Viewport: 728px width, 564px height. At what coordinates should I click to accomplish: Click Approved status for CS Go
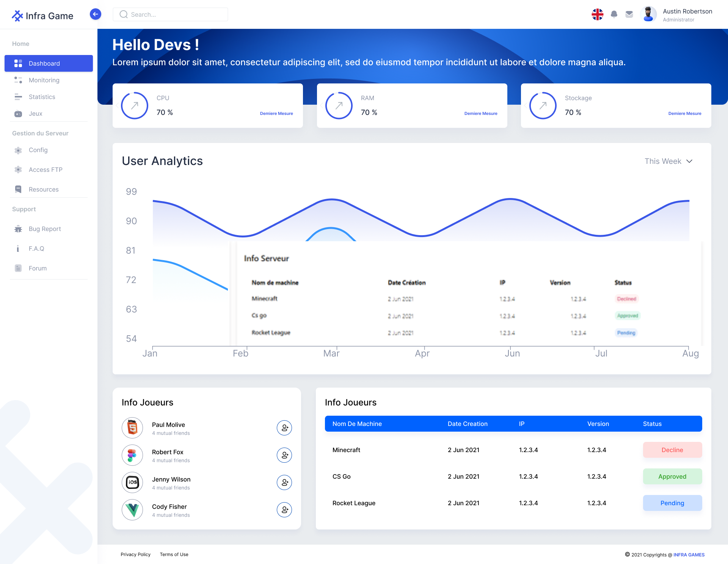click(672, 476)
